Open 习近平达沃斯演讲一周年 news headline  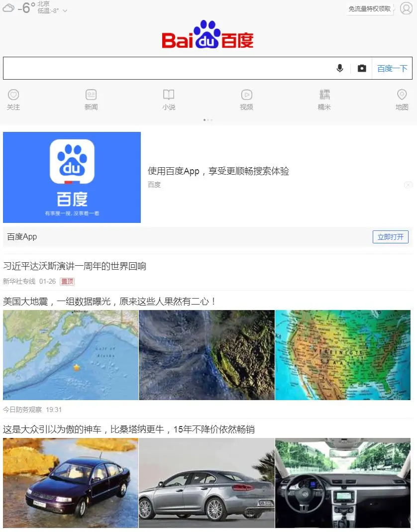(75, 266)
